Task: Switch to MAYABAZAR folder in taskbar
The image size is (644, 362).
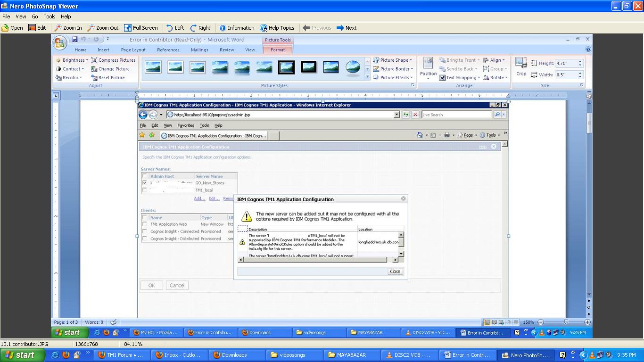Action: tap(352, 355)
